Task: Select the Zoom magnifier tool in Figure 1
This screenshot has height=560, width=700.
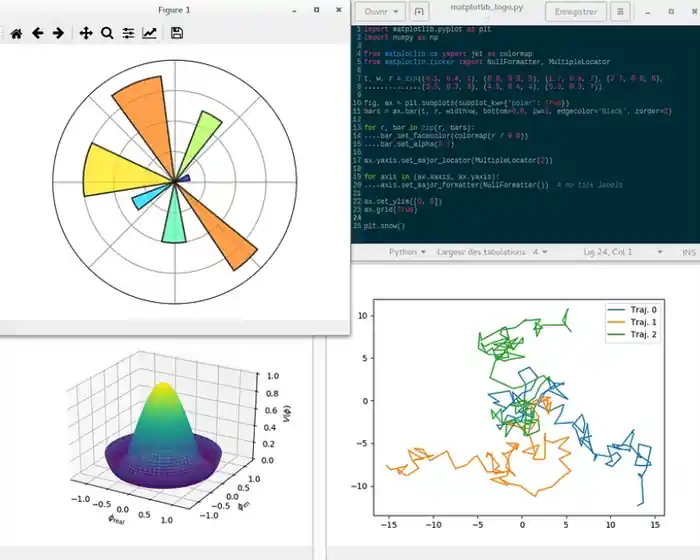Action: 107,33
